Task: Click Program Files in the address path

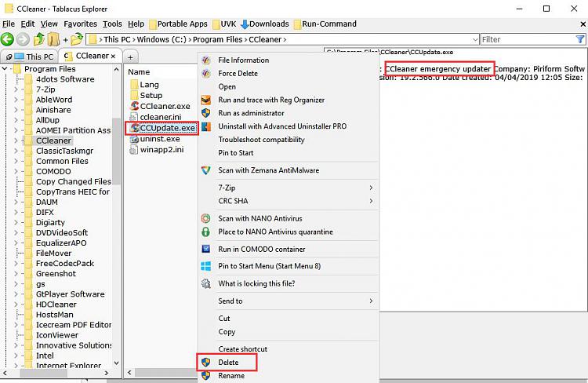Action: click(217, 39)
